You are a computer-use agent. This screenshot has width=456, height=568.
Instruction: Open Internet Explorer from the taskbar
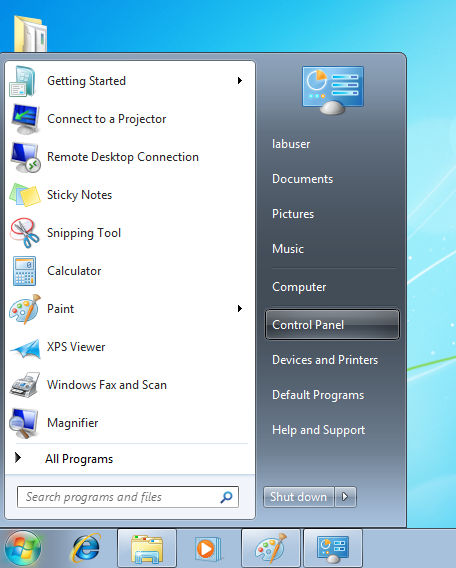click(x=85, y=548)
